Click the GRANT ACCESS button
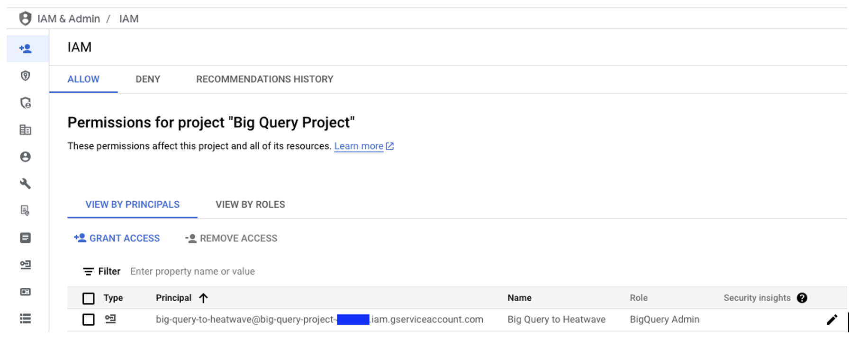 point(117,238)
